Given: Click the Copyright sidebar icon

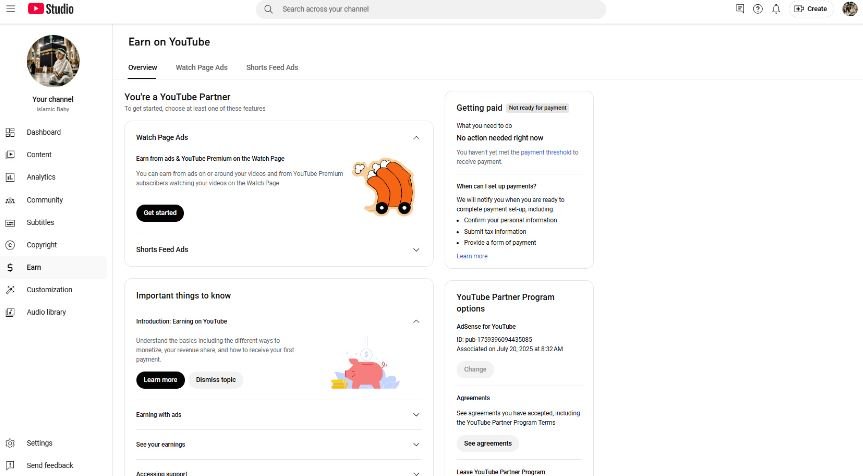Looking at the screenshot, I should pyautogui.click(x=10, y=245).
